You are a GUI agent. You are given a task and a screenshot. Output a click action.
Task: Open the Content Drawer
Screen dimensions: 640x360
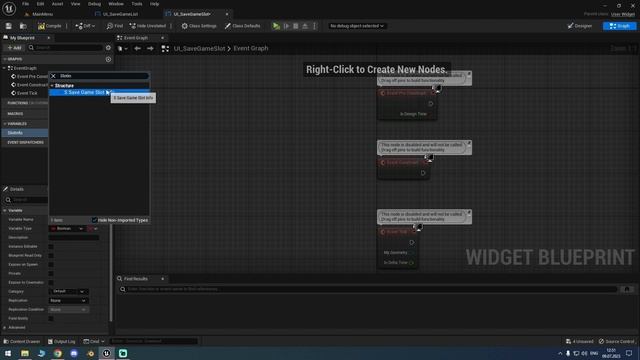tap(22, 341)
